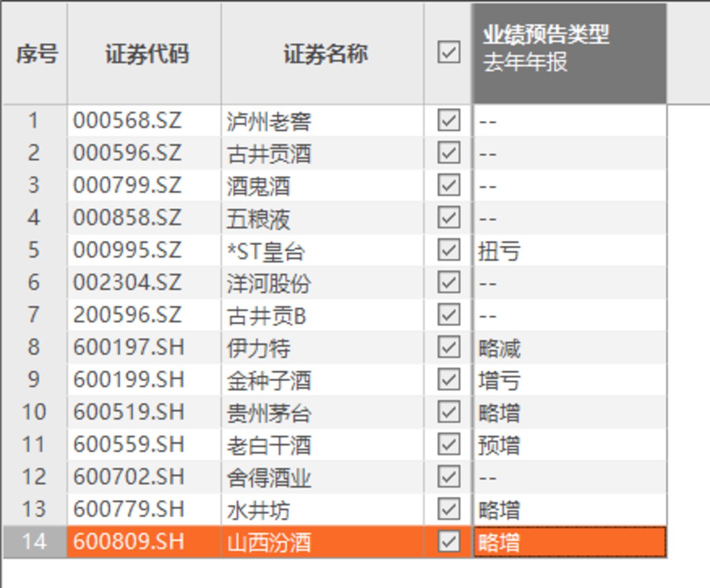Click the 序号 column header
The height and width of the screenshot is (588, 710).
tap(35, 54)
